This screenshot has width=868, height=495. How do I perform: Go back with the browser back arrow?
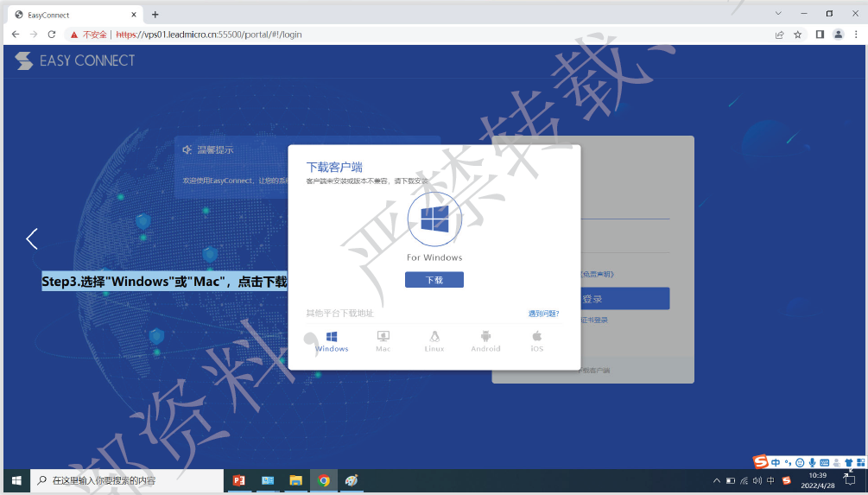coord(16,35)
